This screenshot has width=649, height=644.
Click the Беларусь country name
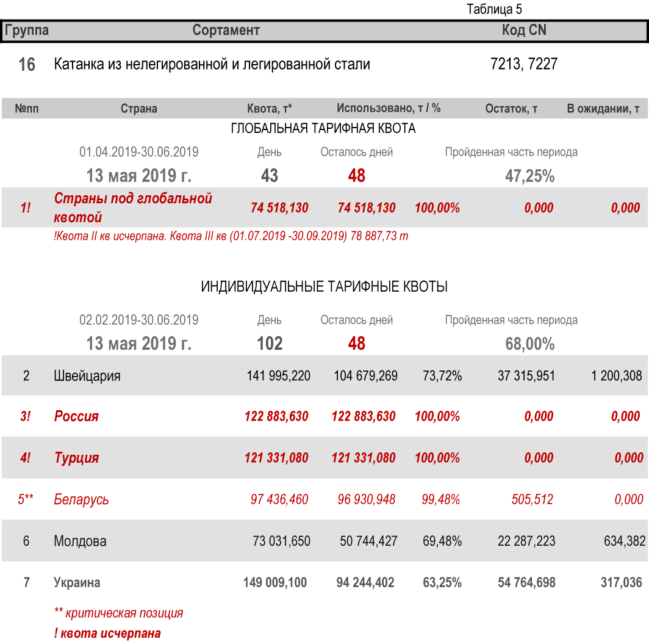tap(81, 499)
